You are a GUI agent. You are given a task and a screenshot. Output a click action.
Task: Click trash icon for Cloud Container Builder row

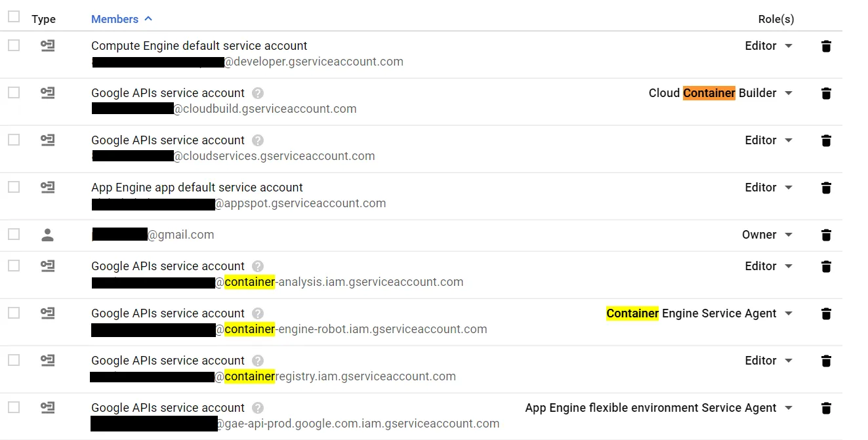(826, 93)
